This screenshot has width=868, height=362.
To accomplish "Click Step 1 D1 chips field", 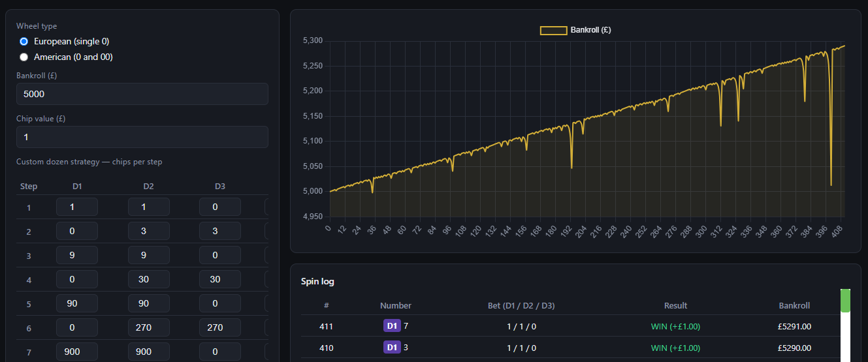I will click(x=77, y=207).
